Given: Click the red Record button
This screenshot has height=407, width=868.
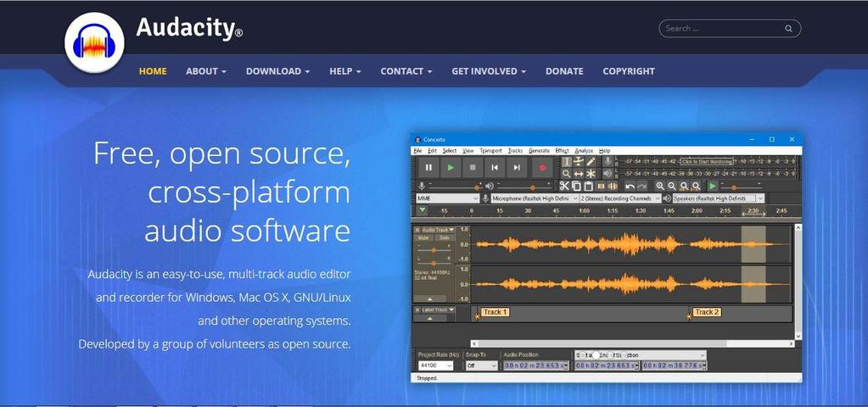Looking at the screenshot, I should tap(542, 168).
